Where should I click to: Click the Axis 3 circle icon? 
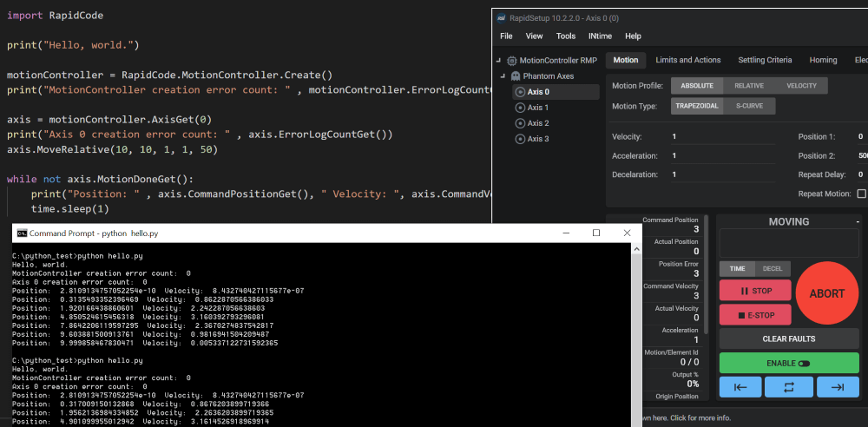point(520,139)
